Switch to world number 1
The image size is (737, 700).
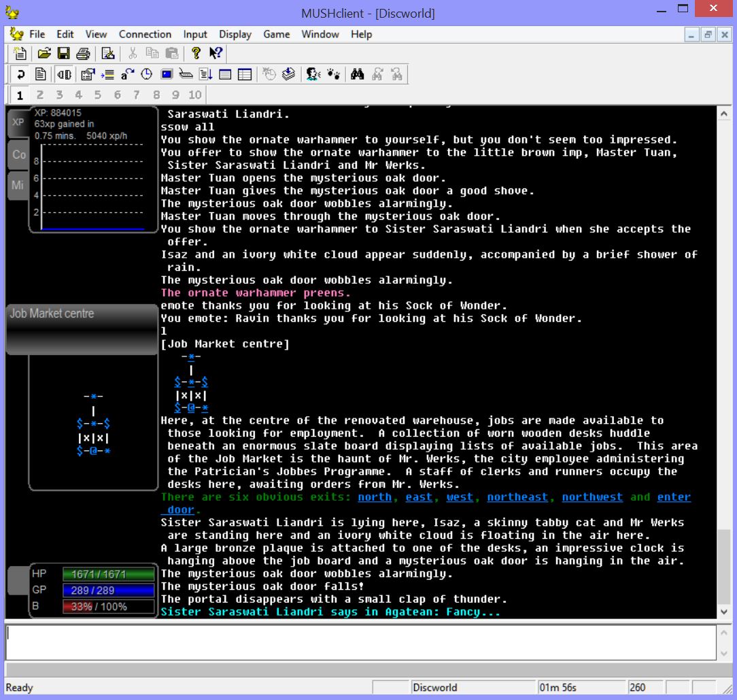(20, 95)
